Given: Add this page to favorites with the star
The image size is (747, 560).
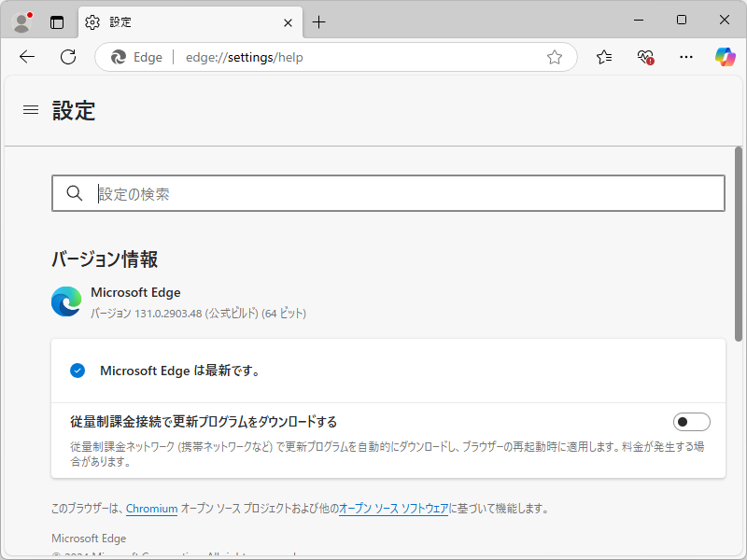Looking at the screenshot, I should coord(555,57).
